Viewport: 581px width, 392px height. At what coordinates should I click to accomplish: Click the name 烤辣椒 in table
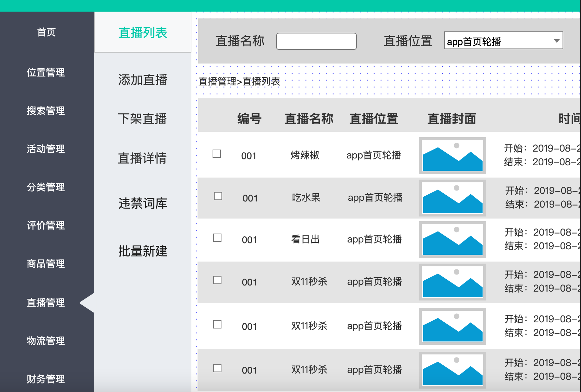[305, 155]
